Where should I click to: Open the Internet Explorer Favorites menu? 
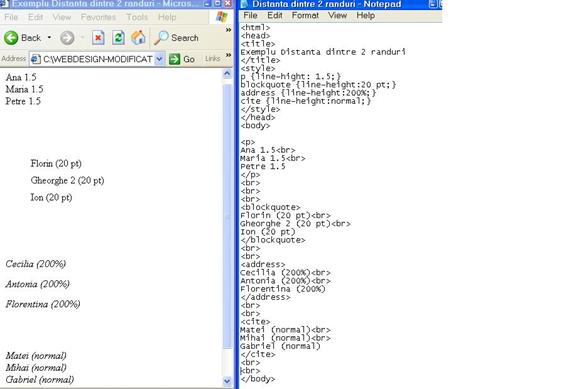(x=98, y=17)
